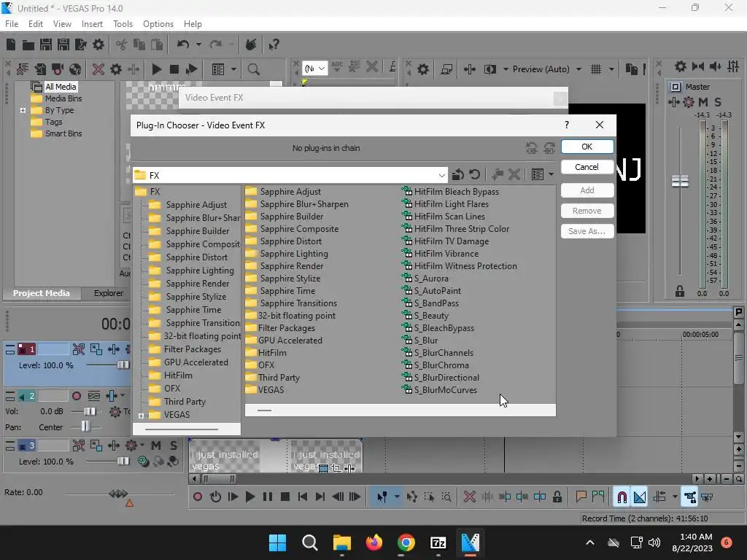Click the Save project icon
Screen dimensions: 747x560
tap(46, 44)
